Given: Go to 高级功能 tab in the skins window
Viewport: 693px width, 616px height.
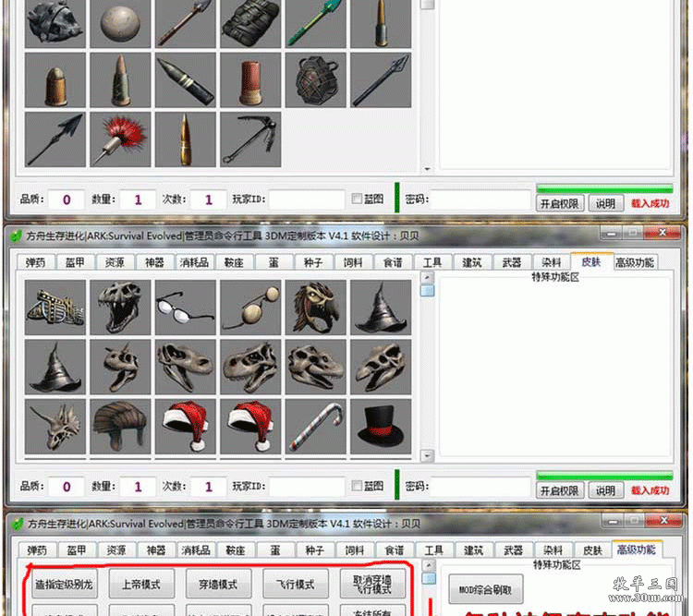Looking at the screenshot, I should tap(634, 262).
